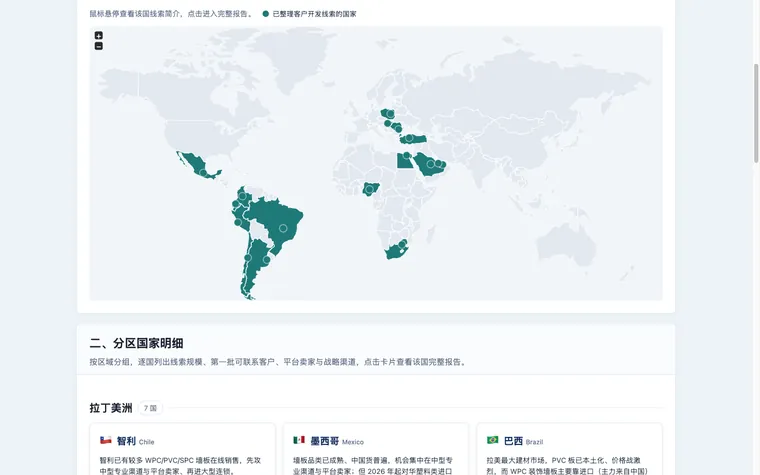Click Chile card description starting 智利已有较多

coord(180,465)
